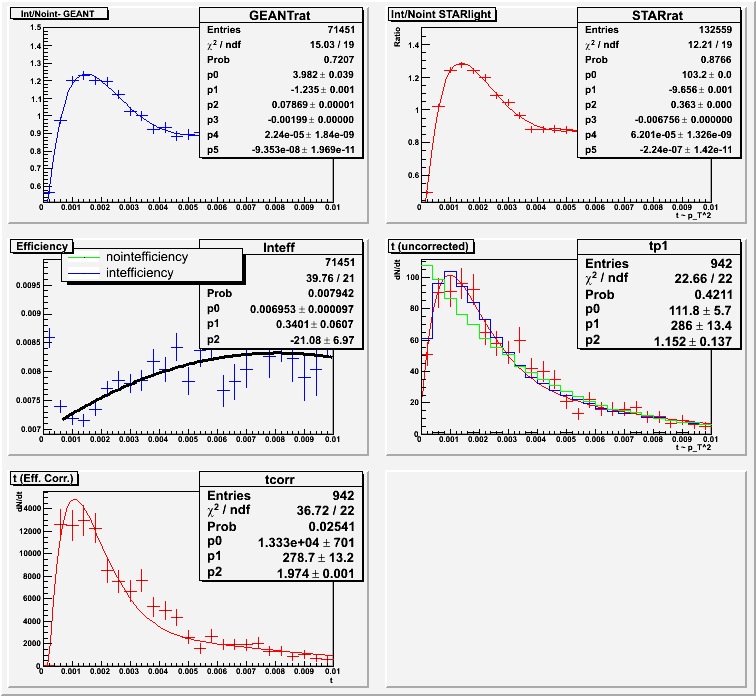Click the "Int/Noint STARlight" plot title
Viewport: 756px width, 696px height.
[x=437, y=15]
